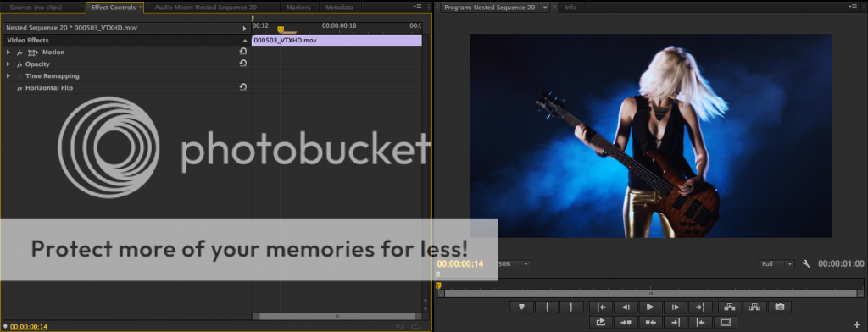
Task: Click the Extract button
Action: tap(754, 307)
